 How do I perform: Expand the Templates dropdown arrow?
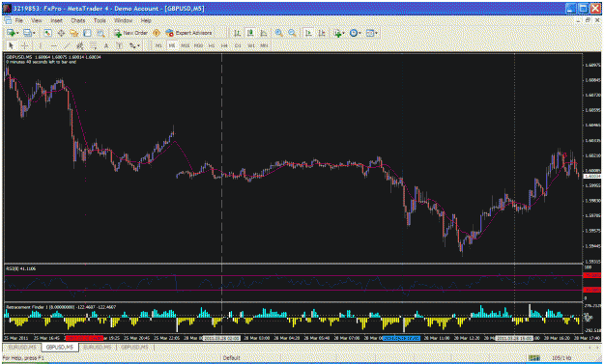click(376, 34)
